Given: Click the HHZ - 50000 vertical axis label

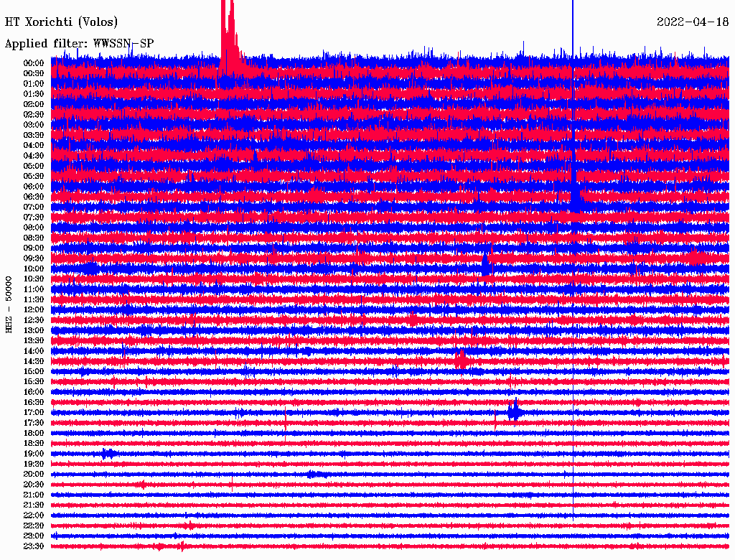Looking at the screenshot, I should point(9,304).
